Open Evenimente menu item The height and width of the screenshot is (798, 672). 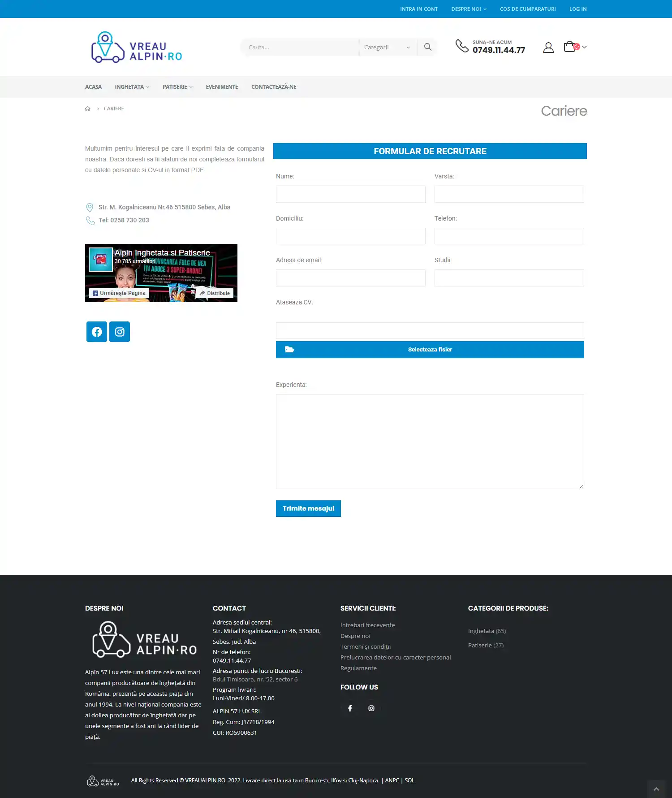point(222,87)
